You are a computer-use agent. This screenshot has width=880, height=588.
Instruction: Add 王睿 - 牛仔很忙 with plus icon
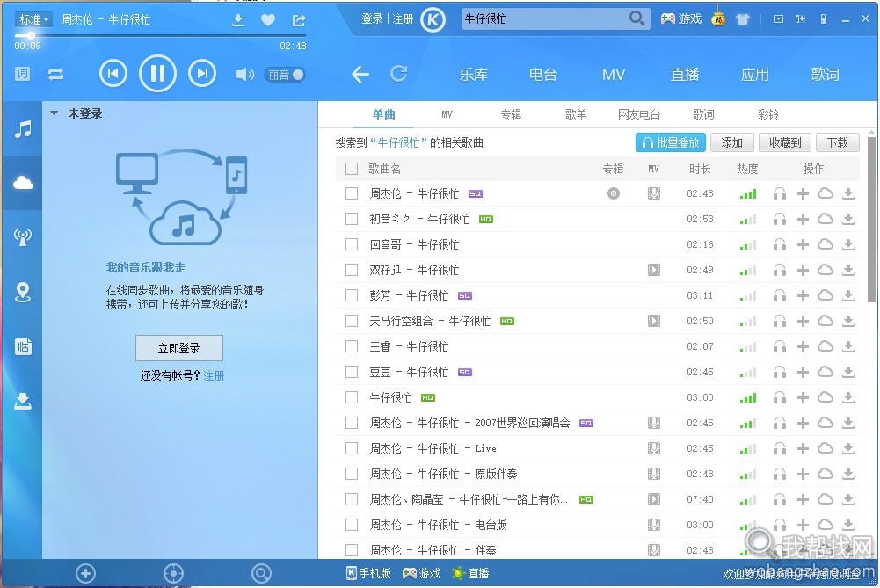click(804, 346)
